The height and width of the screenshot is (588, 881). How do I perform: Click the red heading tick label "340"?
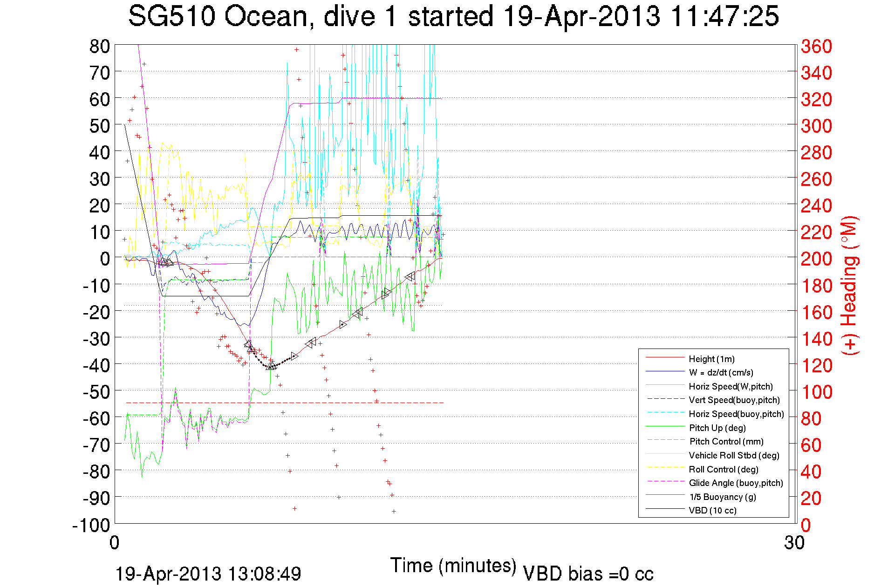coord(816,73)
